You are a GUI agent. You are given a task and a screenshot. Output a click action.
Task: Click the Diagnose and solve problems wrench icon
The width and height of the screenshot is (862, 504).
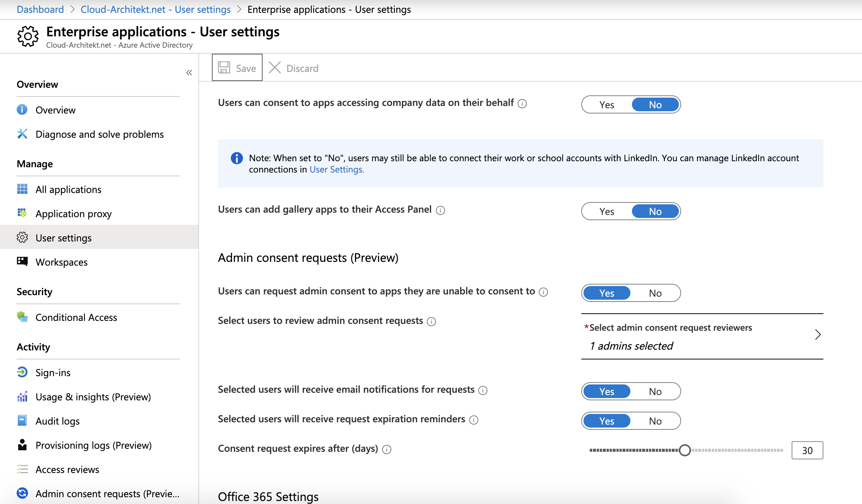pos(22,134)
